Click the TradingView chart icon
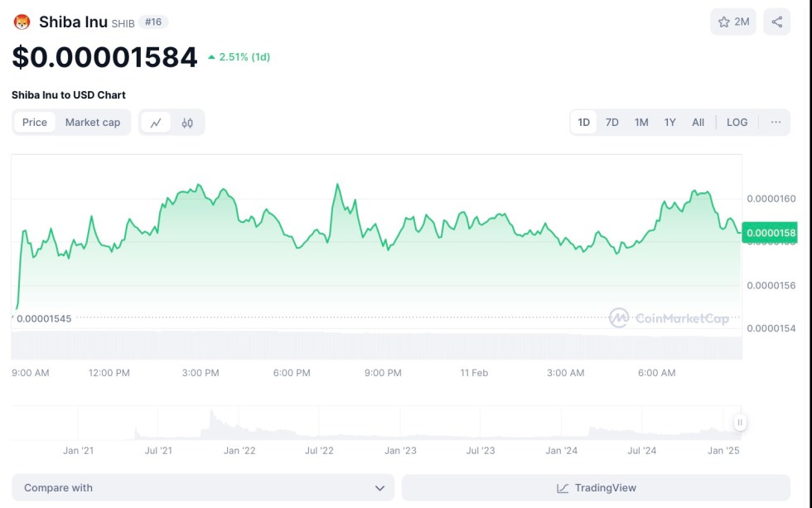Screen dimensions: 812x508 pos(563,488)
